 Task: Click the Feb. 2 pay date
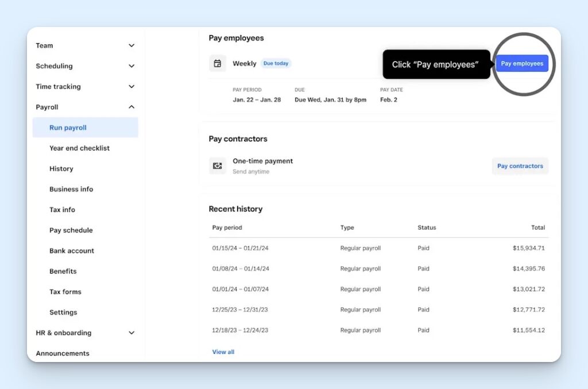point(389,100)
